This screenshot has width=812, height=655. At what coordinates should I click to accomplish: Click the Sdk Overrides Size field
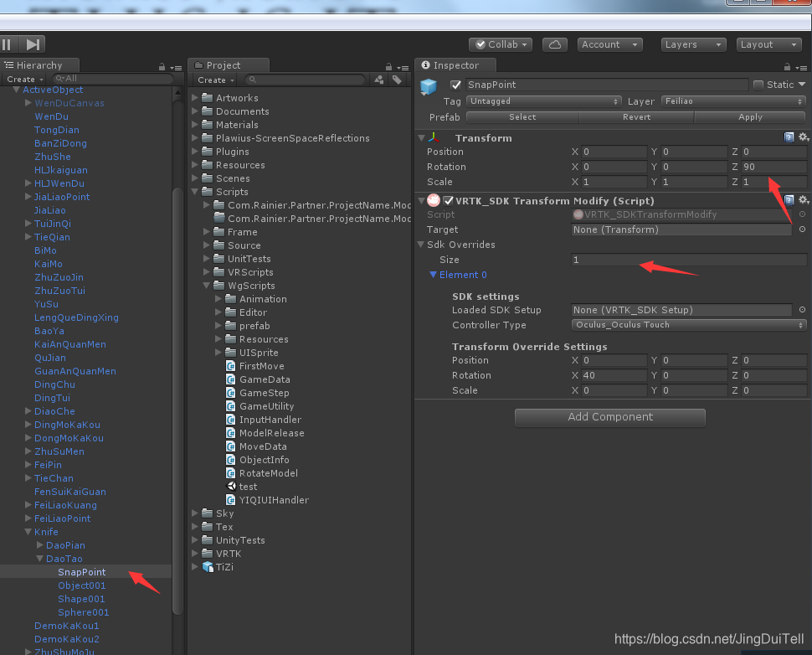click(x=689, y=260)
